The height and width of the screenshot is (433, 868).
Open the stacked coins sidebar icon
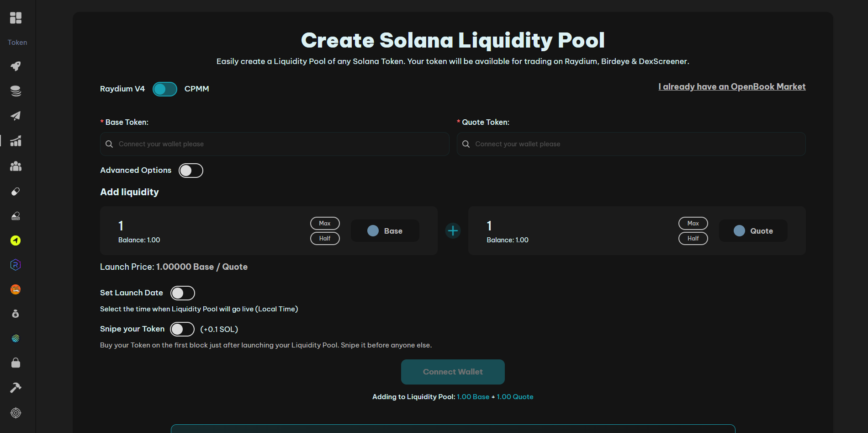(16, 91)
